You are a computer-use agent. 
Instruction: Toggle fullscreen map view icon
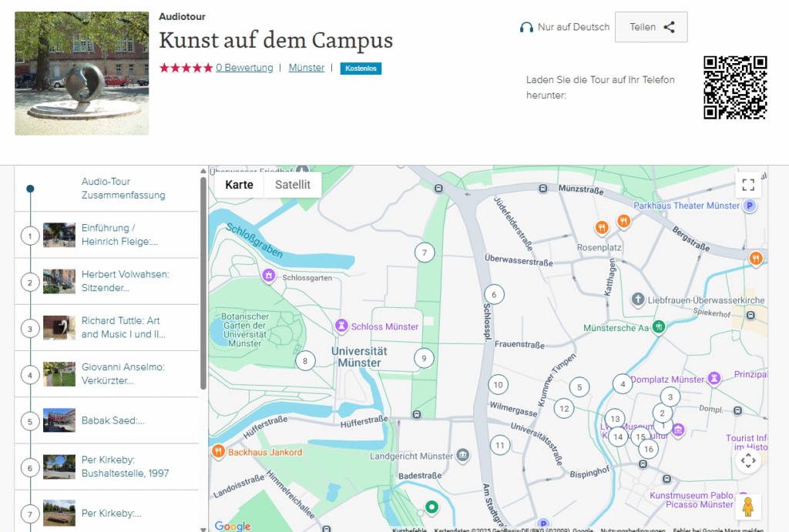(x=747, y=185)
